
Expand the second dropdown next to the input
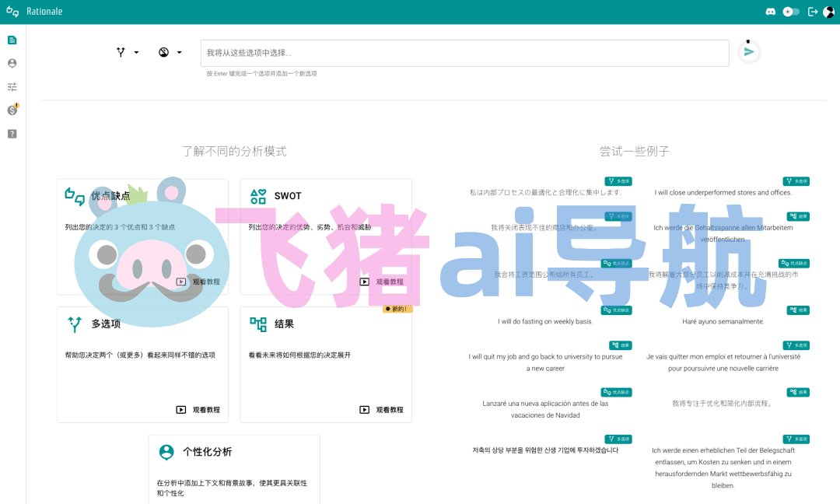170,52
